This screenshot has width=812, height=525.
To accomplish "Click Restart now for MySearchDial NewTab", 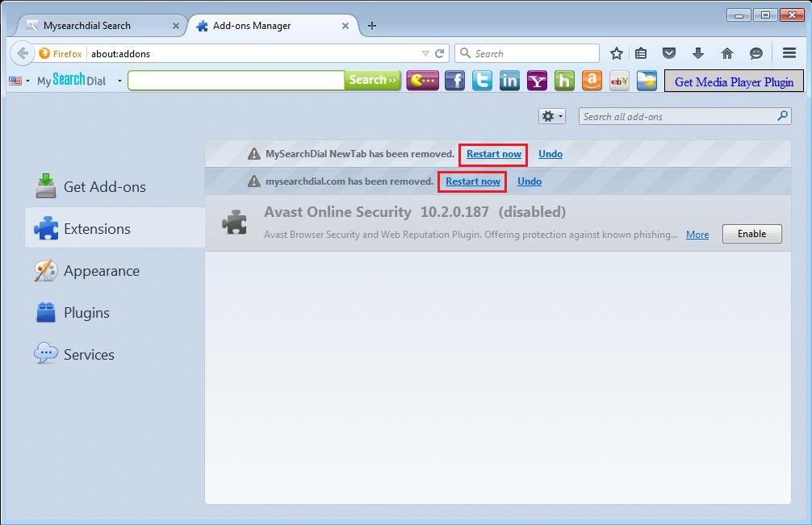I will click(x=493, y=154).
